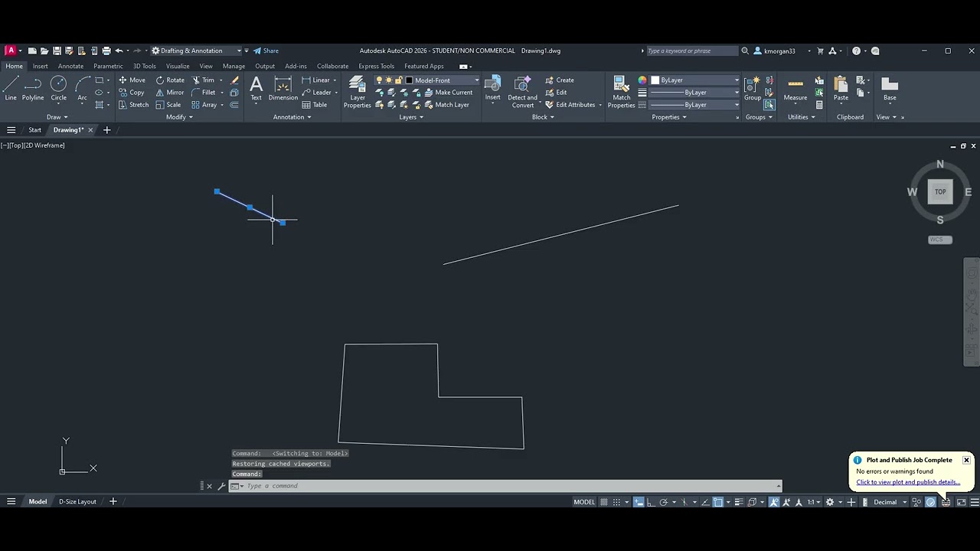Click the Create block button
The width and height of the screenshot is (980, 551).
pyautogui.click(x=559, y=80)
